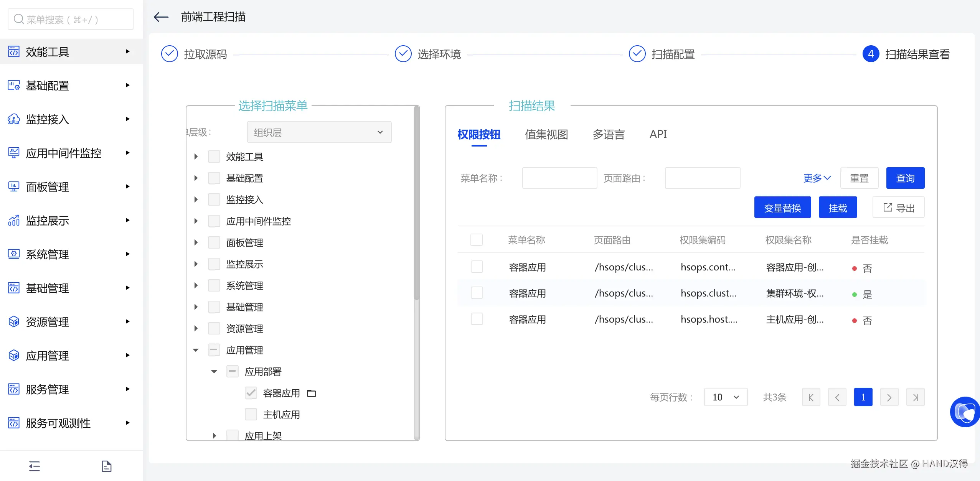The image size is (980, 481).
Task: Click the 导出 export button
Action: [898, 208]
